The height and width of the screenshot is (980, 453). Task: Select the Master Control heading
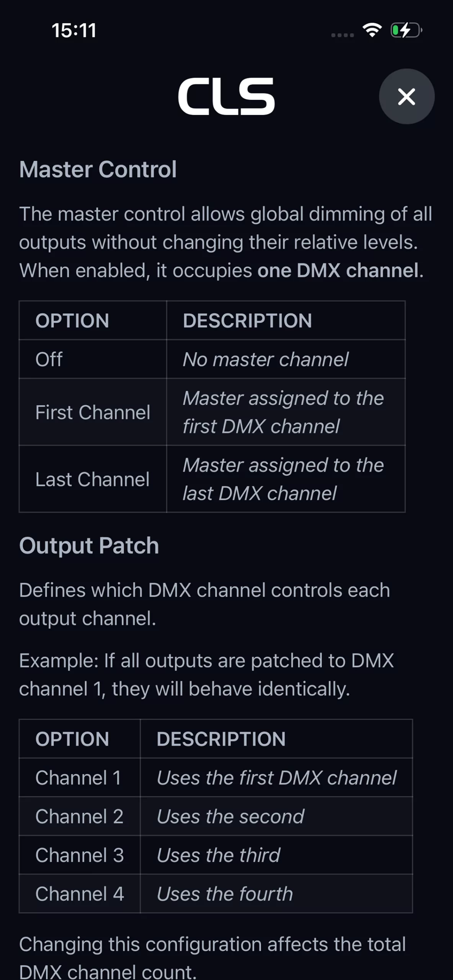98,169
